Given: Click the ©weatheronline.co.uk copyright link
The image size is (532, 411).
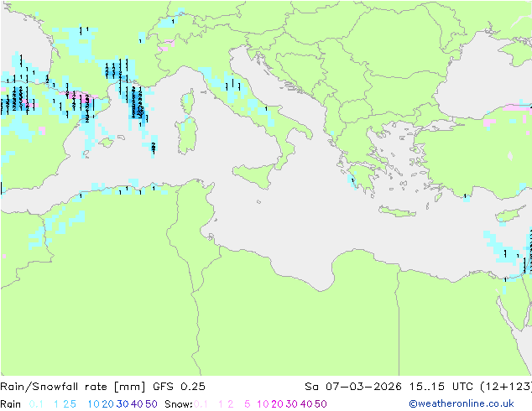Looking at the screenshot, I should tap(462, 403).
